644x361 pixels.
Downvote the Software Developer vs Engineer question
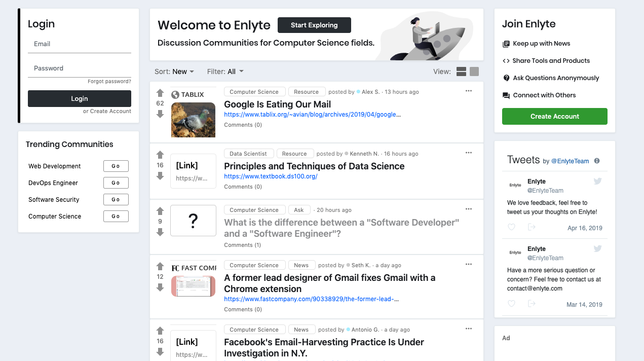pyautogui.click(x=160, y=232)
